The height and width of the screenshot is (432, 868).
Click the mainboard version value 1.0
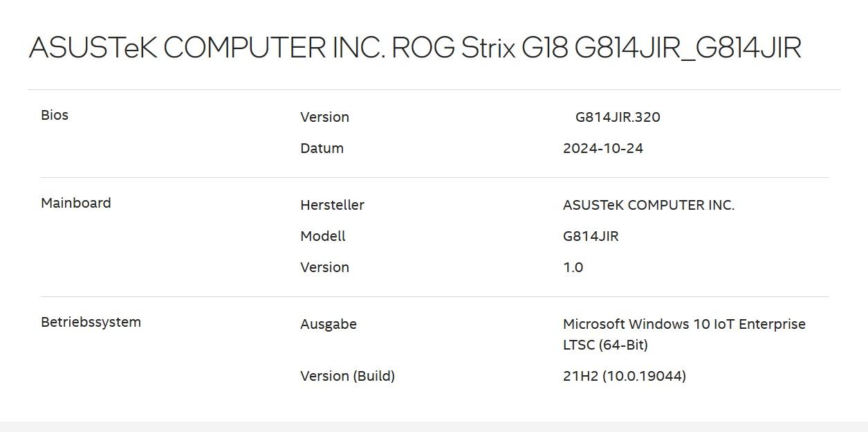pyautogui.click(x=573, y=267)
